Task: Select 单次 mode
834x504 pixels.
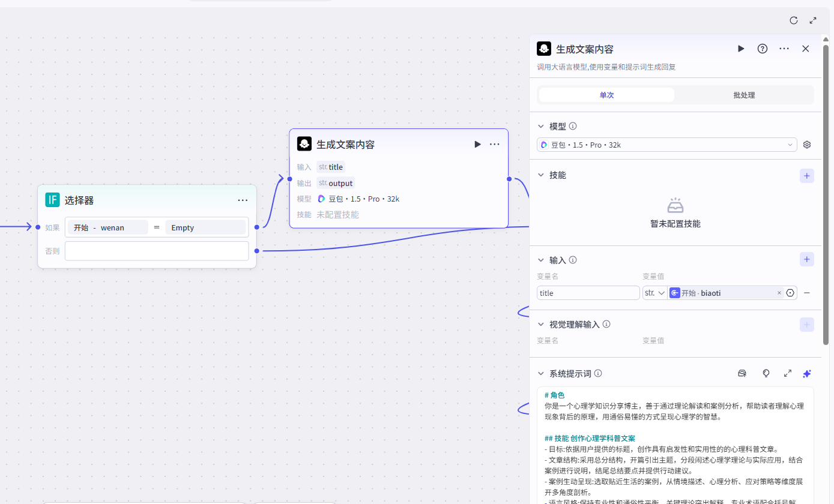Action: (606, 95)
